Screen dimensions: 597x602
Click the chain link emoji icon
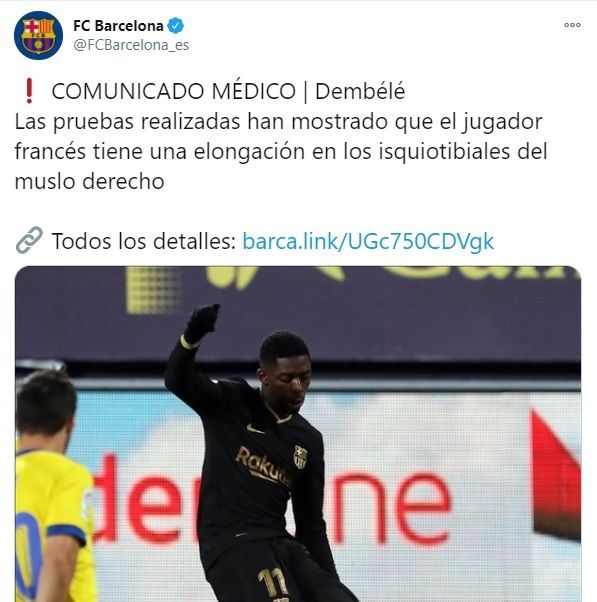click(x=29, y=240)
